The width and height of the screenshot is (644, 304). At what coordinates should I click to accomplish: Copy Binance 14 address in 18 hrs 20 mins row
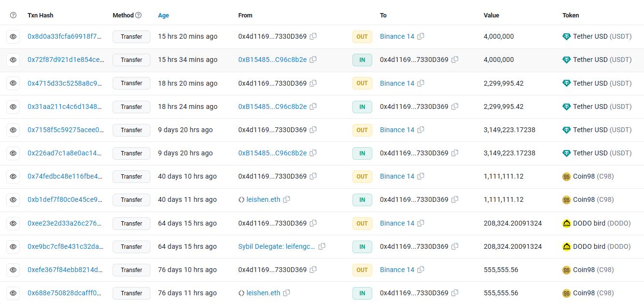(x=421, y=83)
